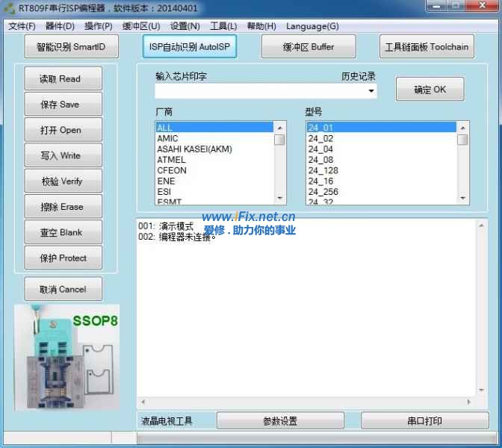Click 串口打印 serial print button
The height and width of the screenshot is (448, 502).
(x=424, y=421)
